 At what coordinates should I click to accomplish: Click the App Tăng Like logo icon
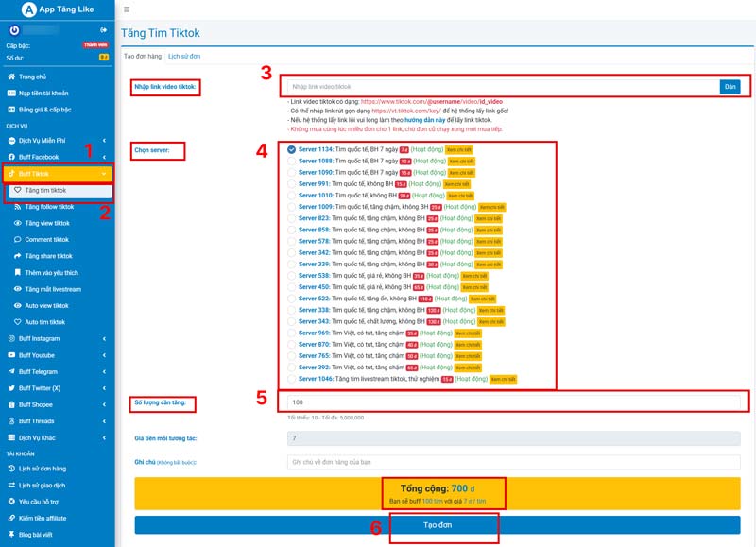click(29, 9)
